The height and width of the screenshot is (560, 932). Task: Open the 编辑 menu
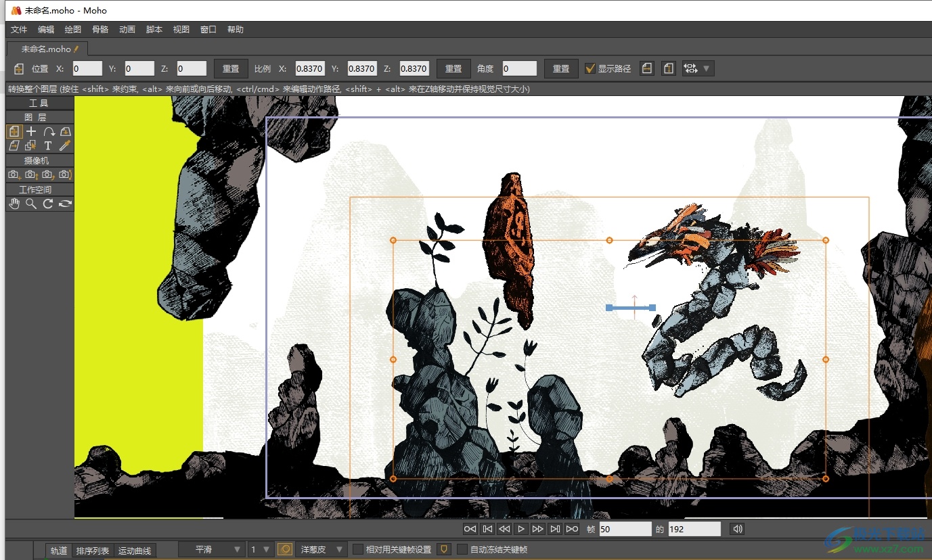(46, 30)
